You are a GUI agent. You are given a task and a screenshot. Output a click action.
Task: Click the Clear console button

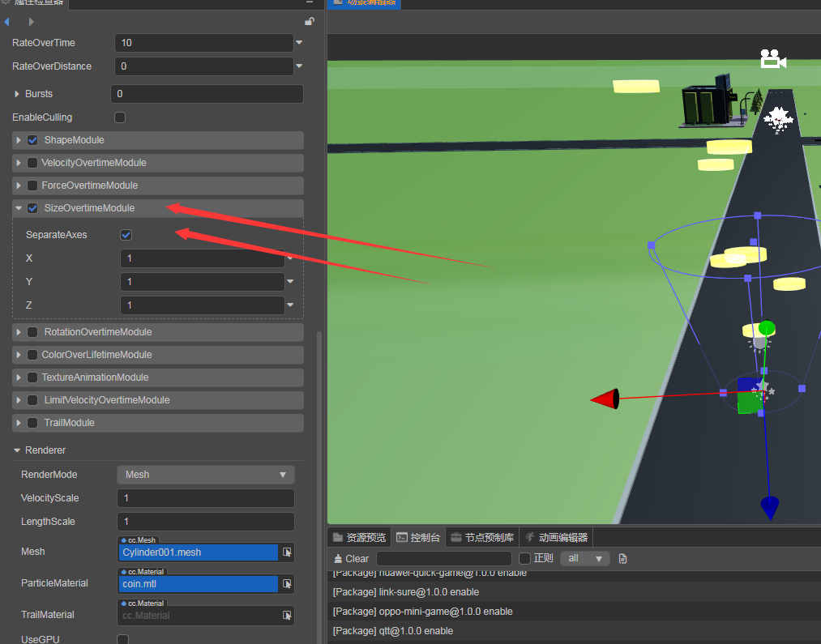click(351, 558)
